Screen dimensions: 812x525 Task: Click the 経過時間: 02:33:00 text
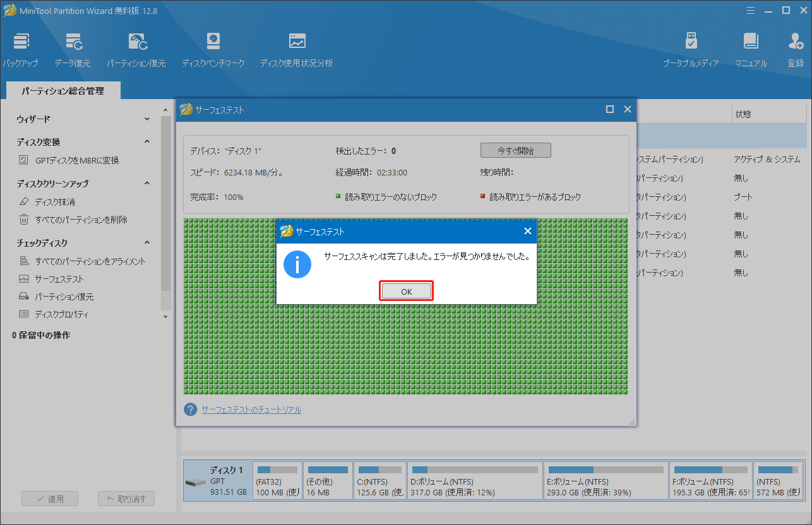tap(371, 172)
